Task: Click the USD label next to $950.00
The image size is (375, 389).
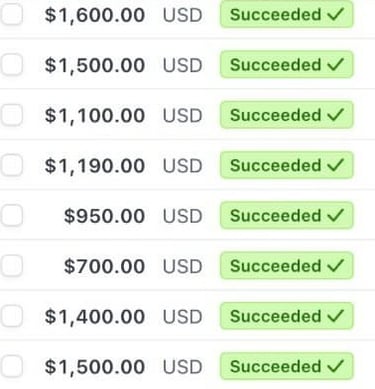Action: [x=182, y=216]
